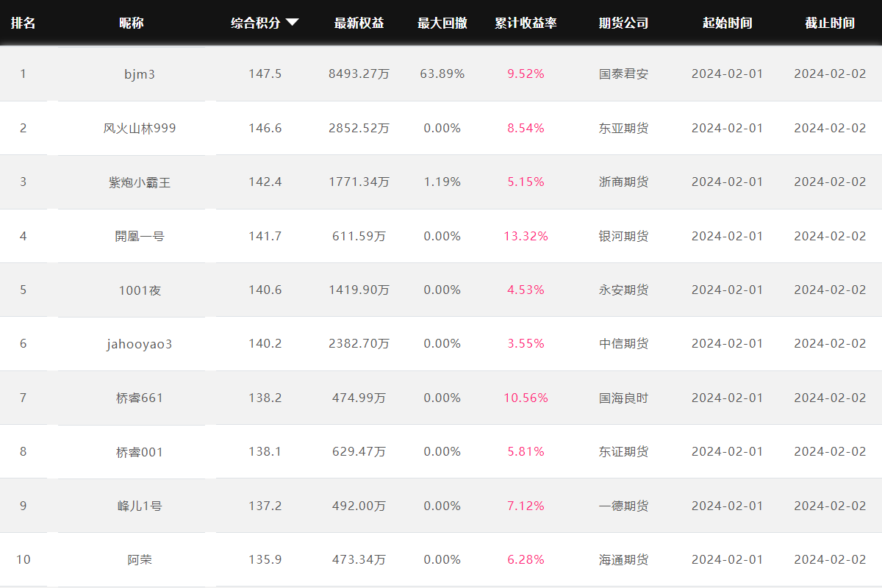
Task: Open the profile of 桥睿661
Action: click(x=140, y=398)
